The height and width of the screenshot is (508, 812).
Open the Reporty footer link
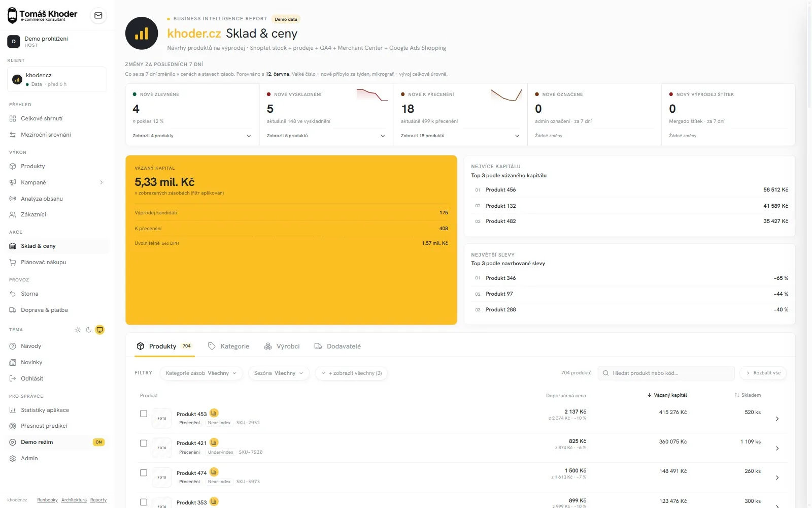pos(98,500)
